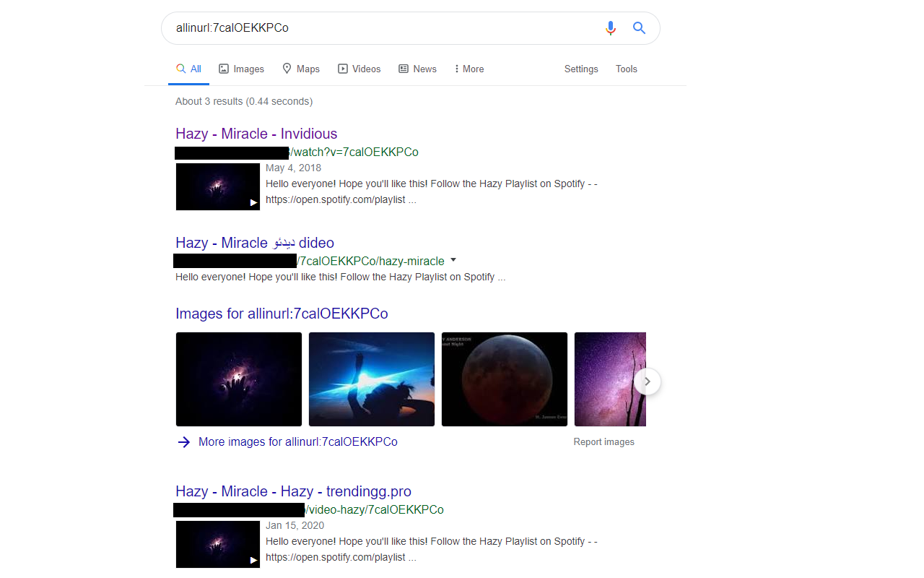Click the trendingg.pro result video thumbnail

point(218,545)
